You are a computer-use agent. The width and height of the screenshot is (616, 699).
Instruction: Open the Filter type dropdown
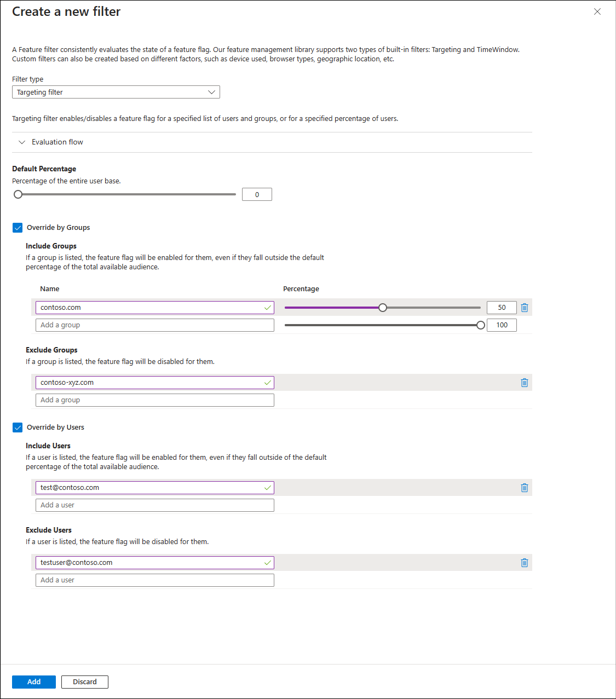coord(116,92)
